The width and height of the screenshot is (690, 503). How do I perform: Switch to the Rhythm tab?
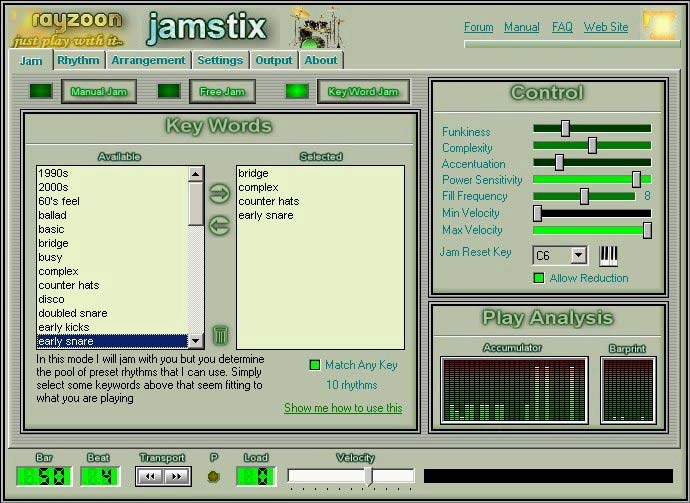point(78,60)
